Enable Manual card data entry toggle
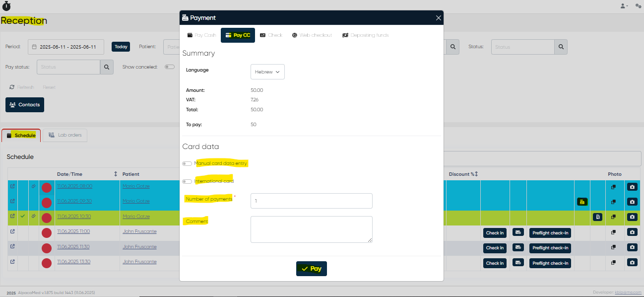 coord(187,163)
